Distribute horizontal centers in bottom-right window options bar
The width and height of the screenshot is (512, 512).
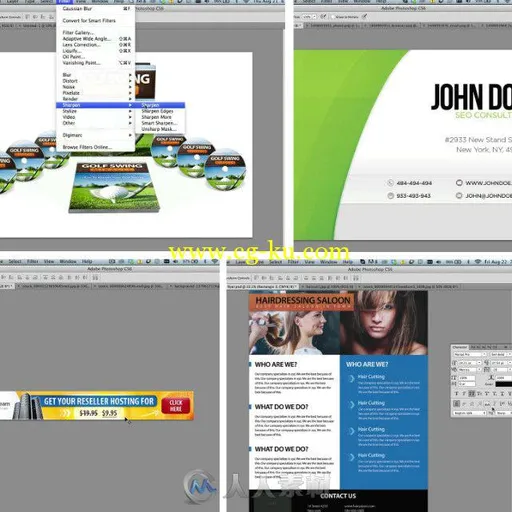click(x=338, y=278)
